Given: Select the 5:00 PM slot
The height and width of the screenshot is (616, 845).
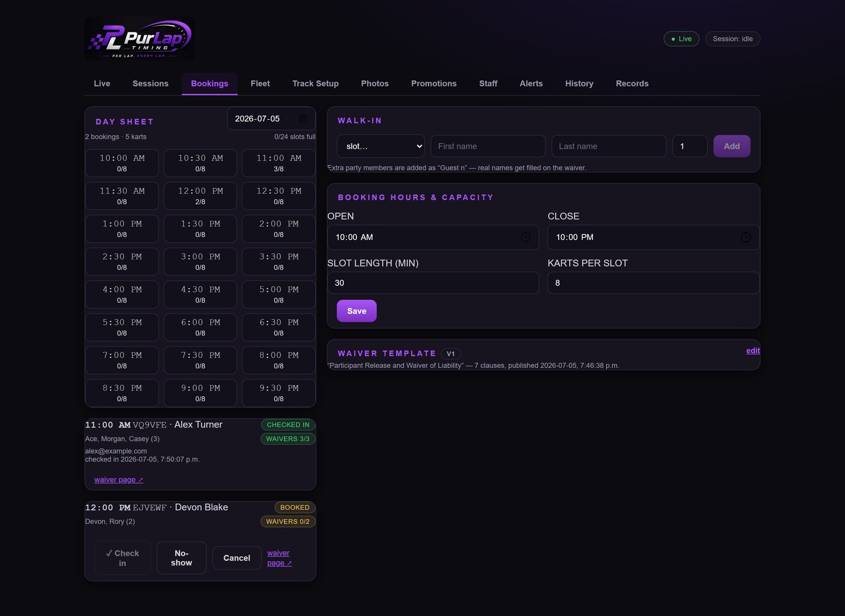Looking at the screenshot, I should click(x=279, y=295).
